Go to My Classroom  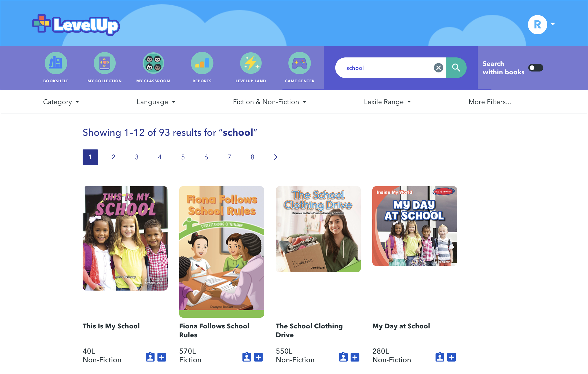coord(153,63)
